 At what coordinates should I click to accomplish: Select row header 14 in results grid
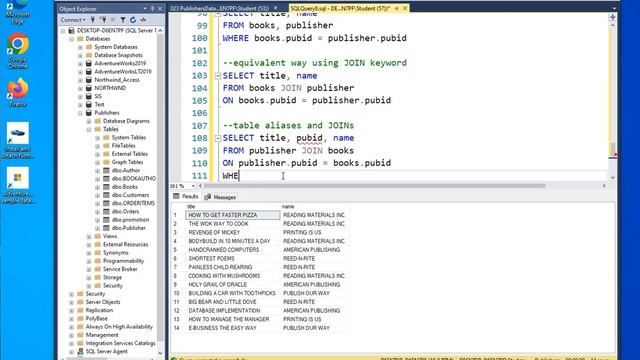[178, 328]
